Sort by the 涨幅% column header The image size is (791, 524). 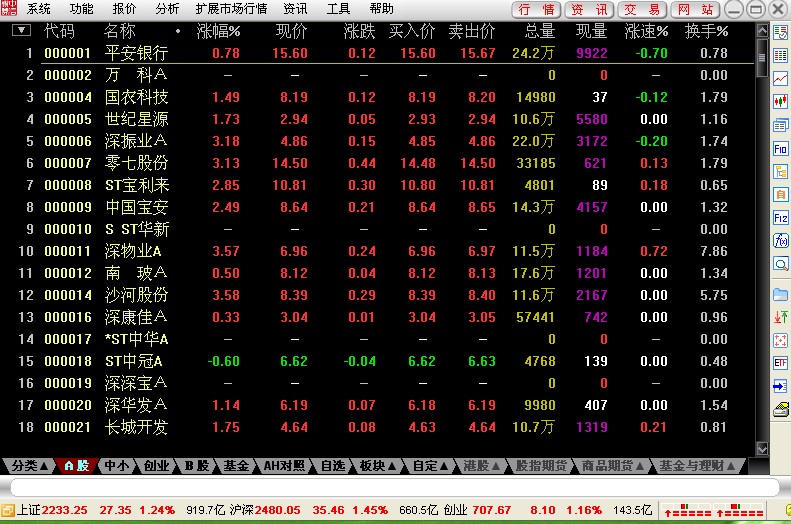pos(218,31)
